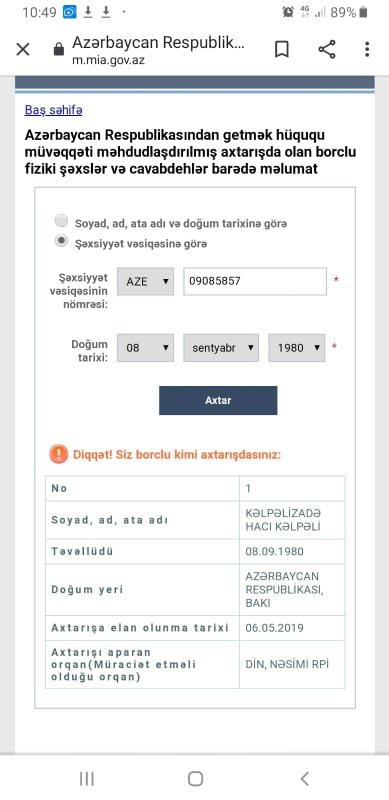This screenshot has height=800, width=389.
Task: Click the ID number field 09085857
Action: click(255, 281)
